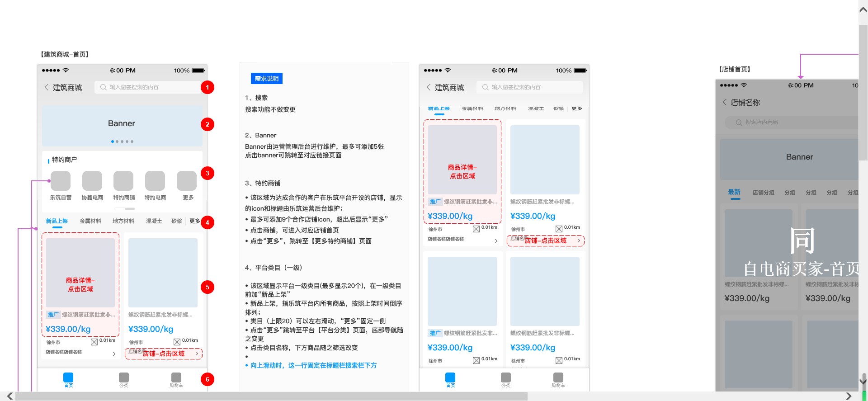Click 分类 bottom nav icon in first mockup
Screen dimensions: 868x401
(124, 377)
